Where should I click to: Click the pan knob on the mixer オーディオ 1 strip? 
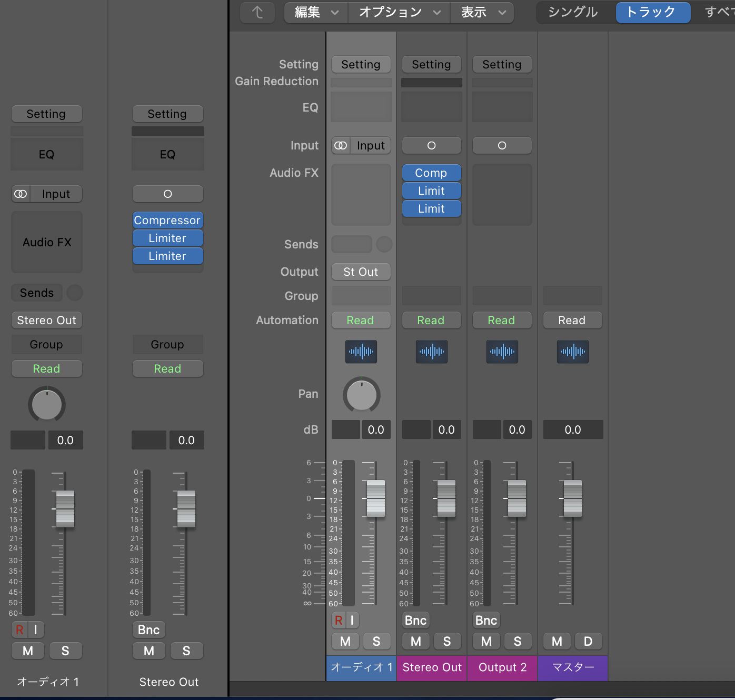pyautogui.click(x=362, y=395)
